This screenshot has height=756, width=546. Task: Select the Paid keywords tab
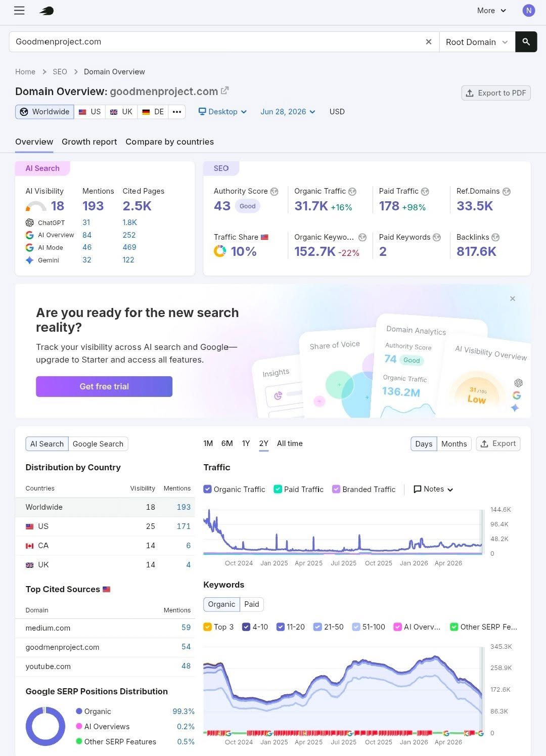[252, 604]
